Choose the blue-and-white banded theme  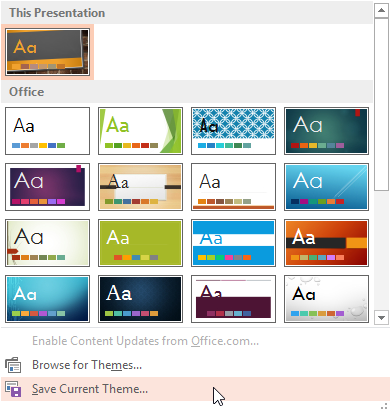tap(233, 243)
